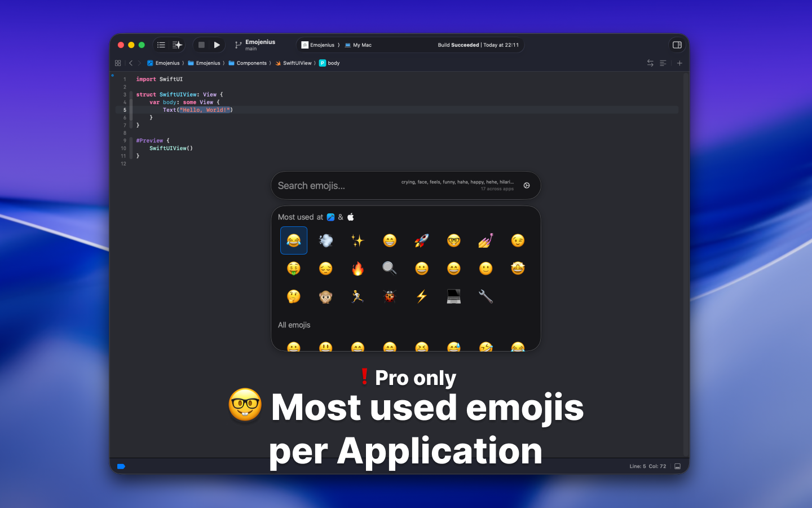
Task: Pick the highlighted tears of joy emoji
Action: [294, 240]
